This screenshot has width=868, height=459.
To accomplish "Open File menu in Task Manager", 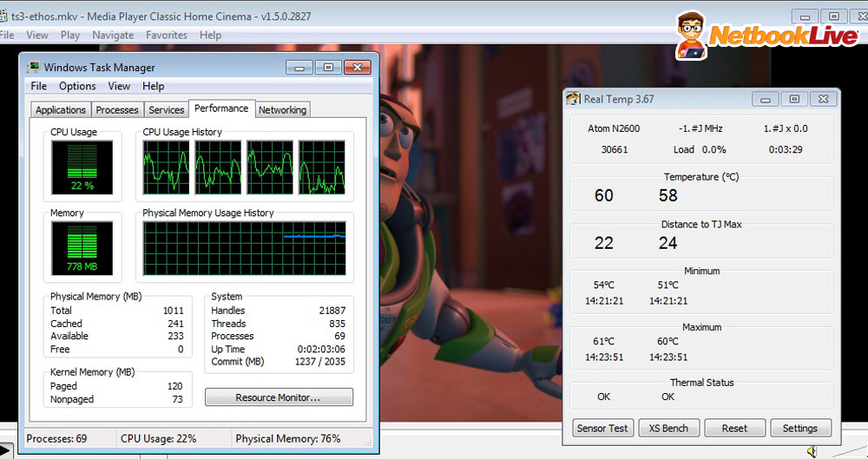I will pyautogui.click(x=39, y=86).
